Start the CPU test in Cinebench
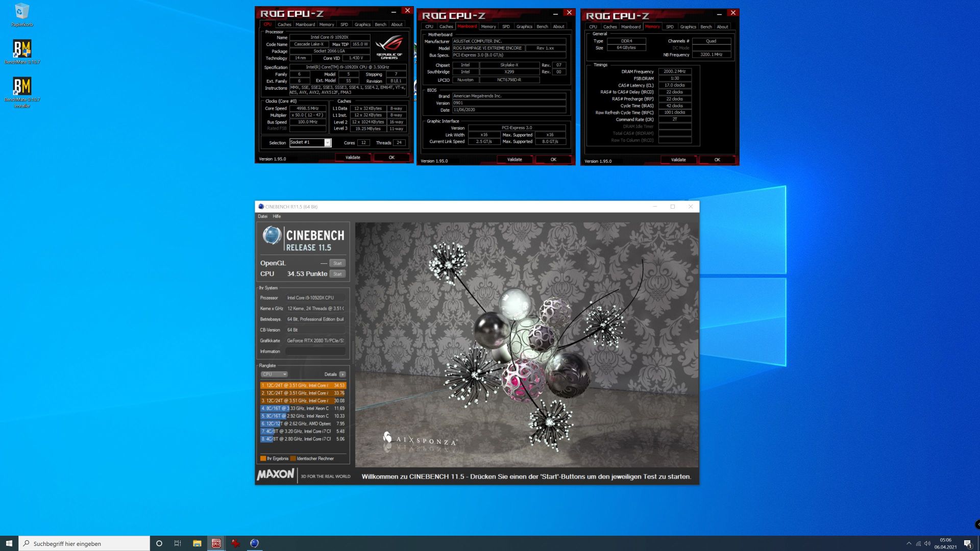The height and width of the screenshot is (551, 980). coord(337,274)
